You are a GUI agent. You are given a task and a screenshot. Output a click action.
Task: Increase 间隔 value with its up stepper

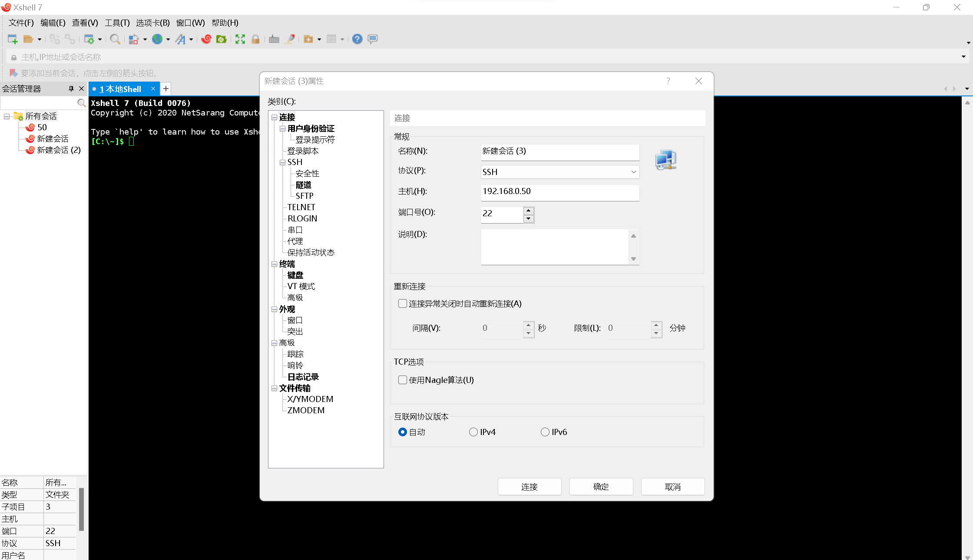coord(529,325)
